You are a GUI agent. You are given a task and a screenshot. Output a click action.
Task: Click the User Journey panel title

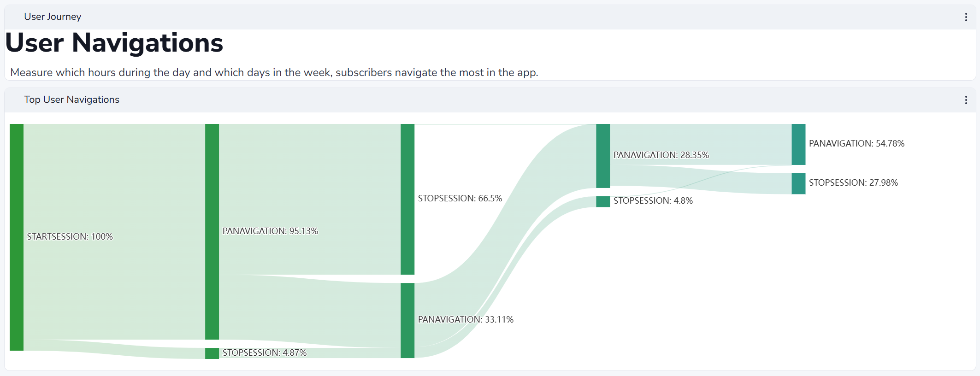tap(53, 17)
